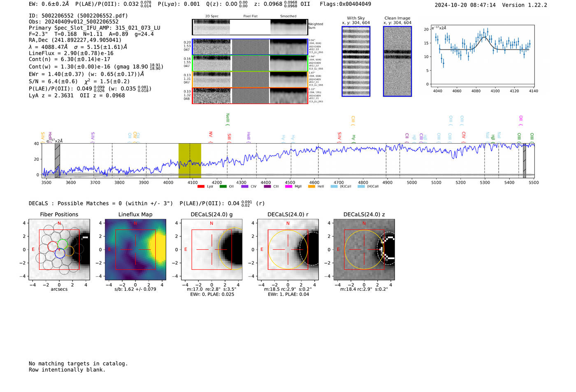Open the With Sky image panel

click(x=356, y=61)
